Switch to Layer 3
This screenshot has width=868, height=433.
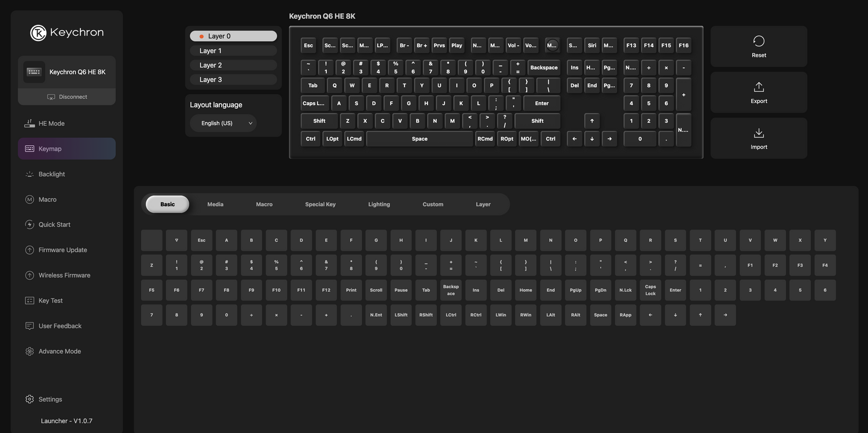tap(233, 80)
